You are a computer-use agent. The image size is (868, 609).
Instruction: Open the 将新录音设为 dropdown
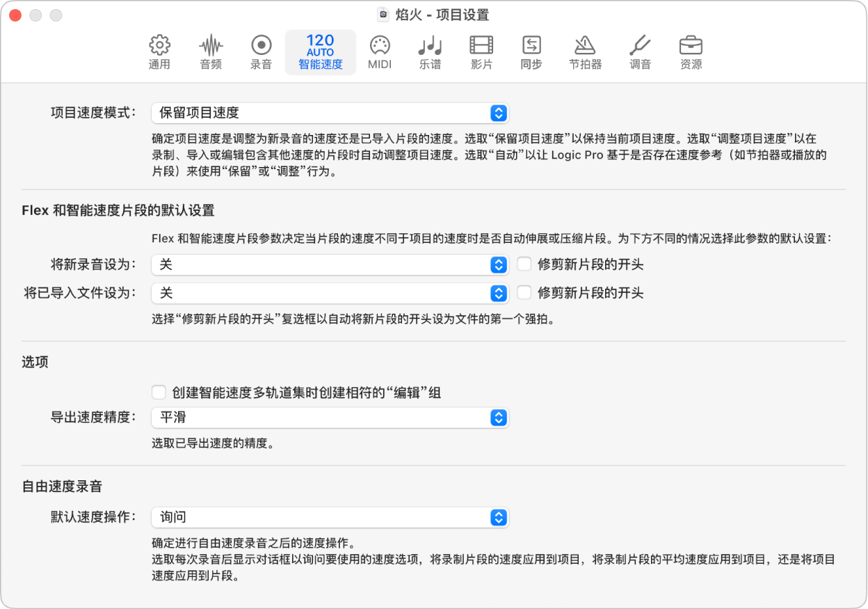click(x=330, y=264)
